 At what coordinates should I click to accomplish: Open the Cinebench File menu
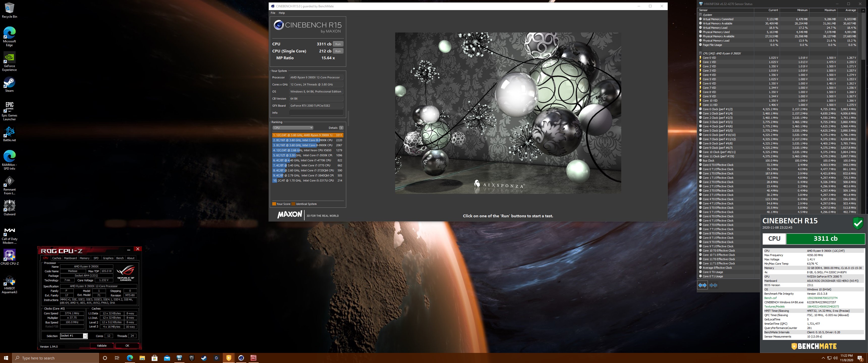click(x=273, y=13)
